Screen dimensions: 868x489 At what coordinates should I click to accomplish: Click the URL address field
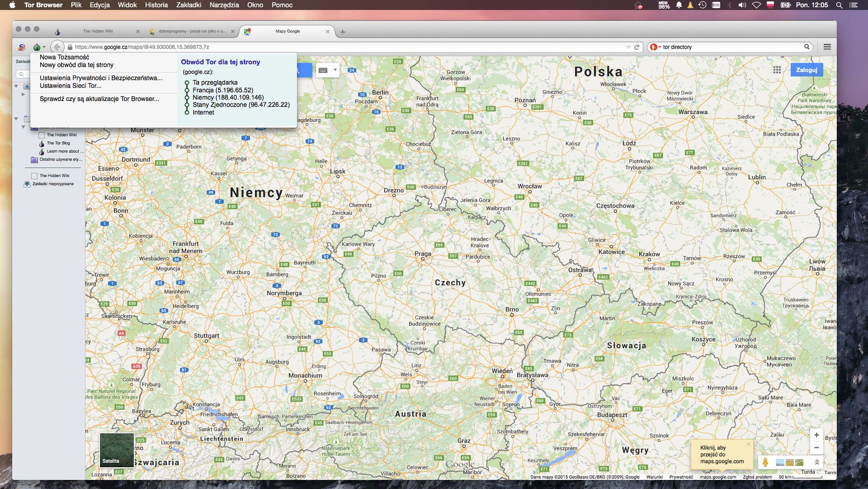tap(348, 47)
